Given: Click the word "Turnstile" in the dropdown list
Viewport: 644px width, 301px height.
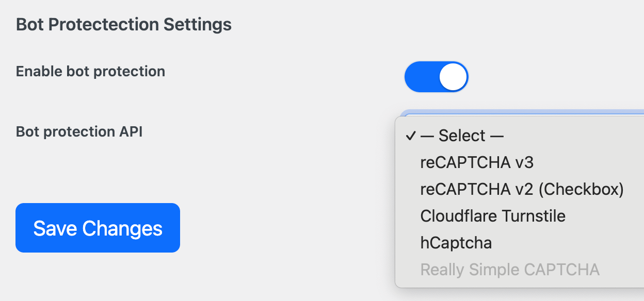Looking at the screenshot, I should pos(534,216).
